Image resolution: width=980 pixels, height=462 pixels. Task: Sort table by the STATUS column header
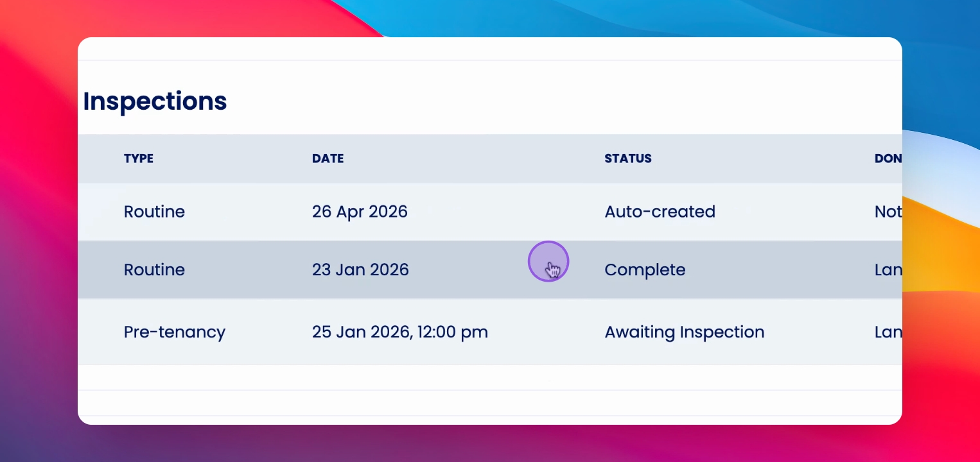point(628,158)
